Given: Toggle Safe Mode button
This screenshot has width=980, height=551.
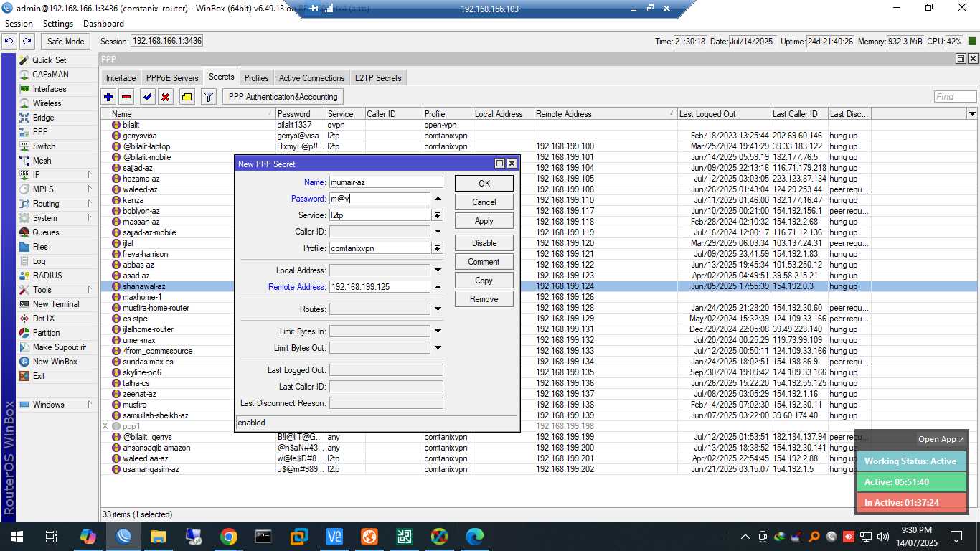Looking at the screenshot, I should point(65,42).
